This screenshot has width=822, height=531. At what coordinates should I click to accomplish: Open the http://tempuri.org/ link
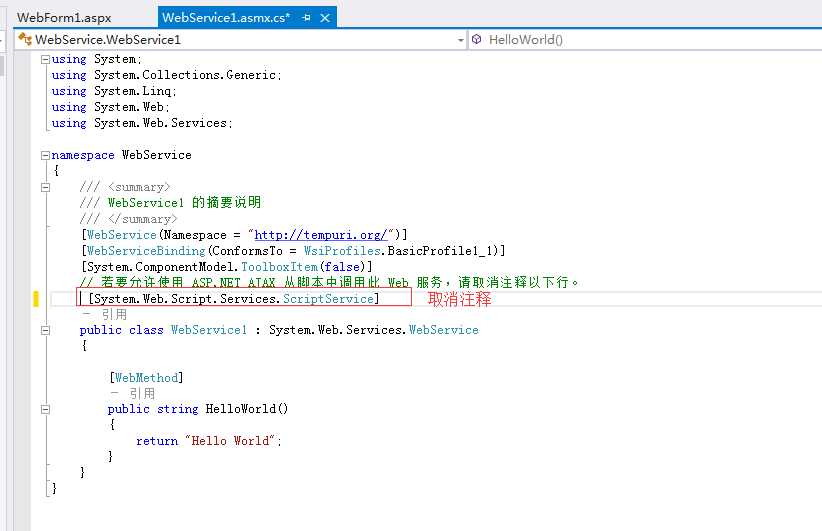tap(320, 235)
